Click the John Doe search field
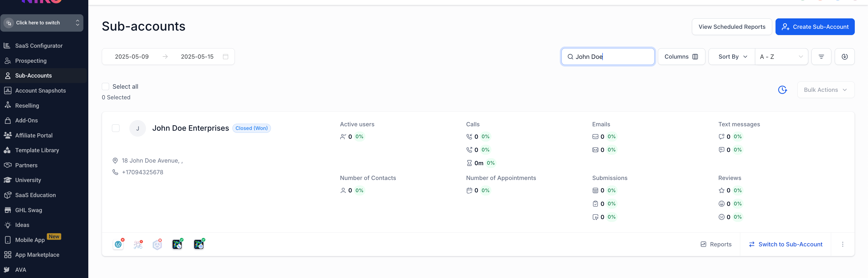The width and height of the screenshot is (868, 278). [607, 57]
